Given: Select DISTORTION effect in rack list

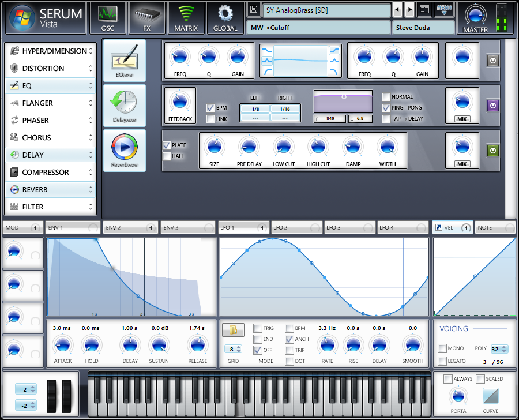Looking at the screenshot, I should coord(51,68).
